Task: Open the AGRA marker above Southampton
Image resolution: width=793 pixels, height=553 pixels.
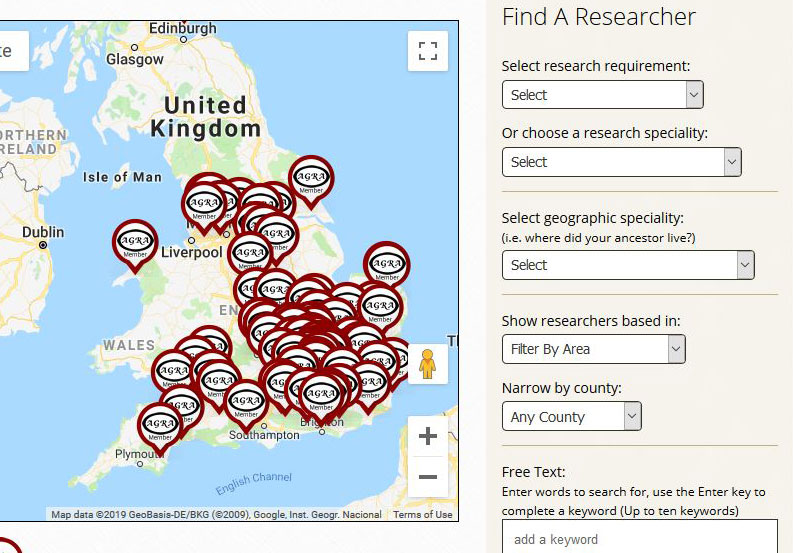Action: point(246,405)
